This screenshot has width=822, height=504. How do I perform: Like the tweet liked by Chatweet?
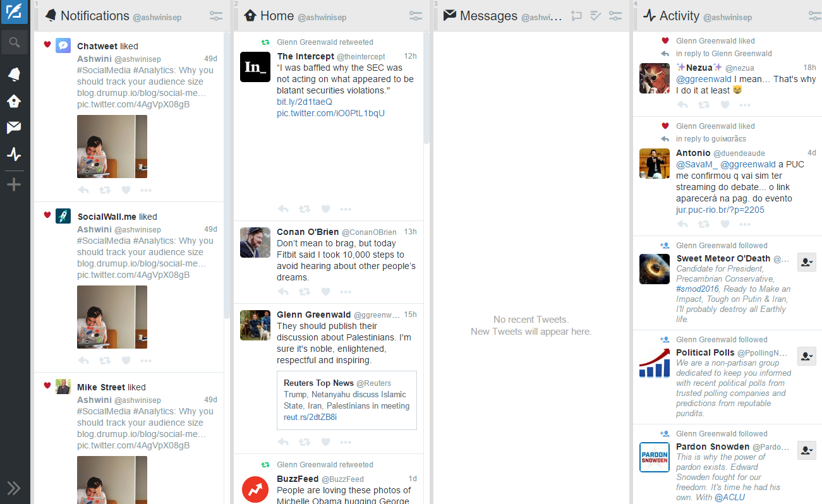click(126, 190)
